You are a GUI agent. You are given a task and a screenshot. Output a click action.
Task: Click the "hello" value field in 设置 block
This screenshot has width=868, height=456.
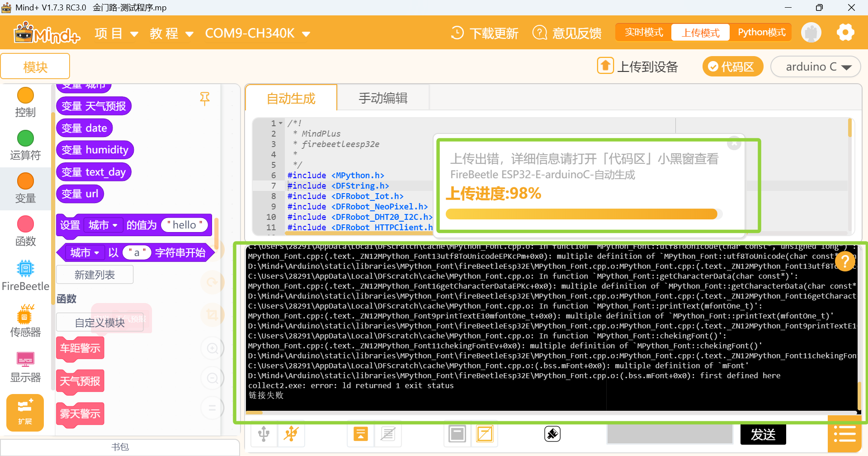tap(184, 225)
